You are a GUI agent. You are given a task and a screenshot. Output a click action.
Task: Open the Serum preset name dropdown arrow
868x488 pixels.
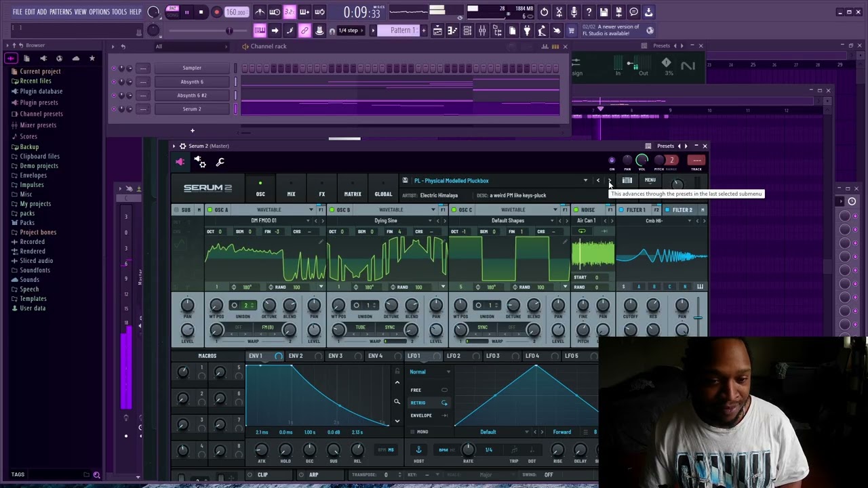585,181
